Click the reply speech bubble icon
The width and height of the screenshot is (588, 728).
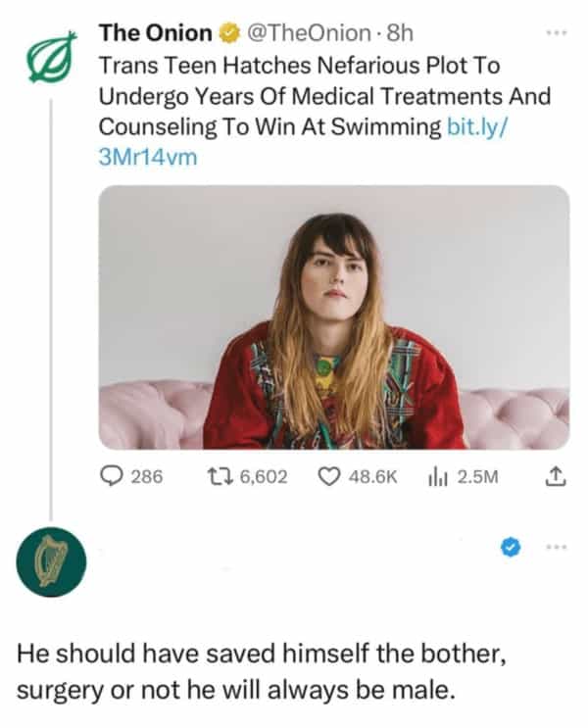112,477
